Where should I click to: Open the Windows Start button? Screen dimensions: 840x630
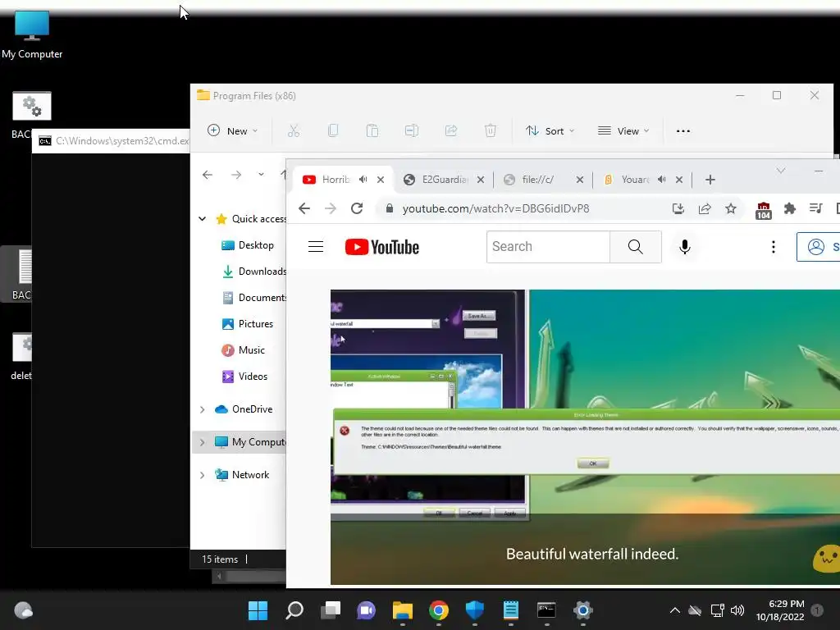click(258, 610)
